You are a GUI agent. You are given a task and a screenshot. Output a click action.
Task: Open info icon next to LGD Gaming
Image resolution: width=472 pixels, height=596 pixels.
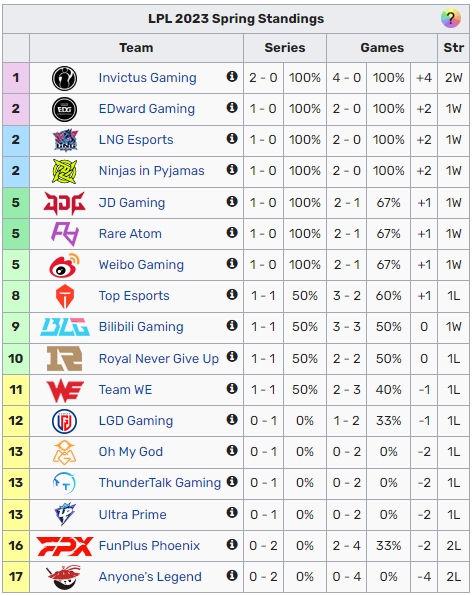tap(232, 419)
